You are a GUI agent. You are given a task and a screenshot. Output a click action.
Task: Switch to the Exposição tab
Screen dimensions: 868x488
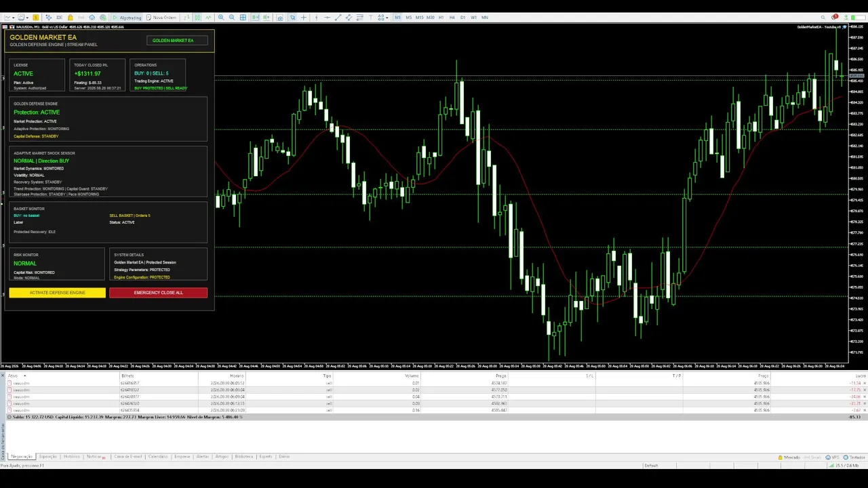(x=47, y=457)
